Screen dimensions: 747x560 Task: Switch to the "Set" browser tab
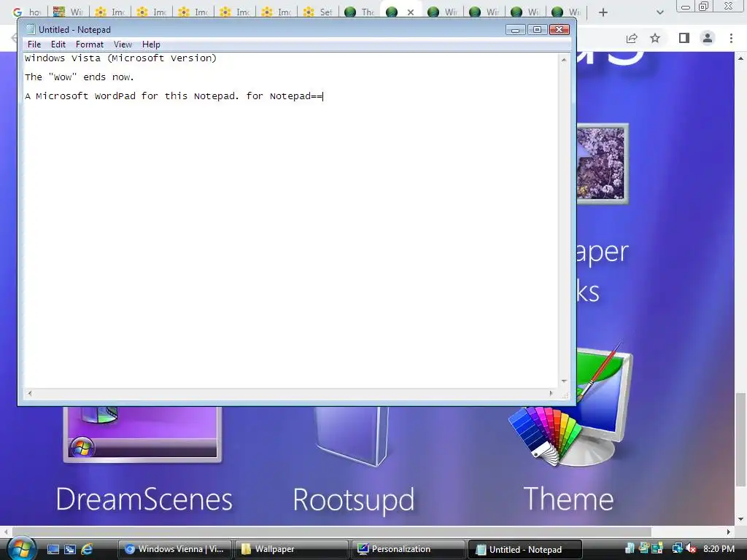point(317,12)
